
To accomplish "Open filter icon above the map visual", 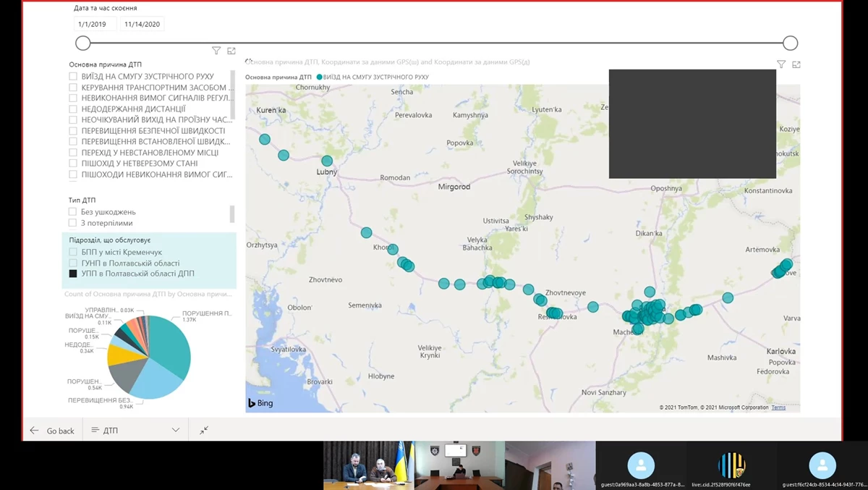I will point(781,64).
